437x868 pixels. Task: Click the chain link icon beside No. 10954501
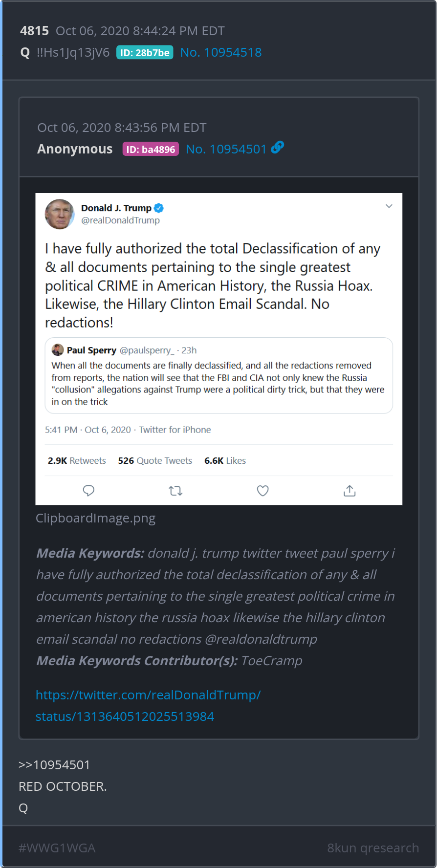[278, 147]
